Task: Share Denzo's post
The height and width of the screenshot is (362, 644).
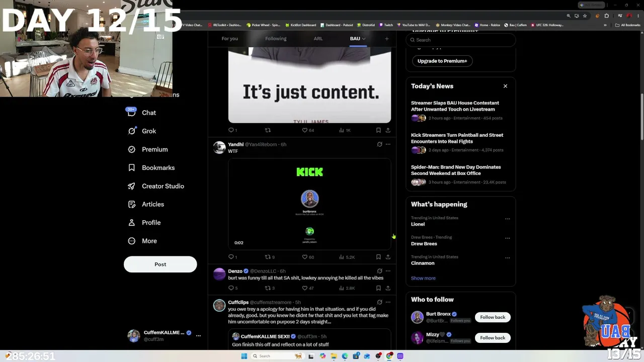Action: pos(388,288)
